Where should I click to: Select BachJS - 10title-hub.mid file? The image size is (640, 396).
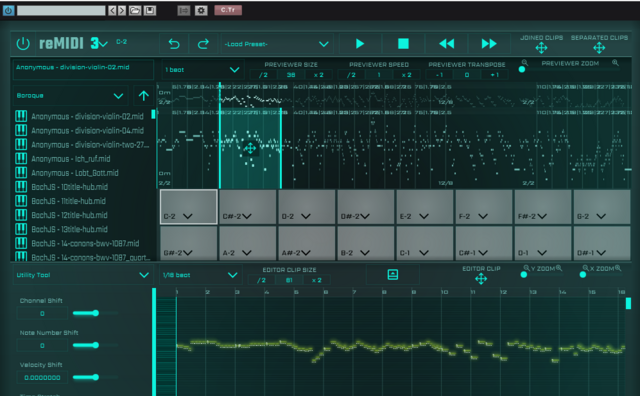[x=69, y=187]
